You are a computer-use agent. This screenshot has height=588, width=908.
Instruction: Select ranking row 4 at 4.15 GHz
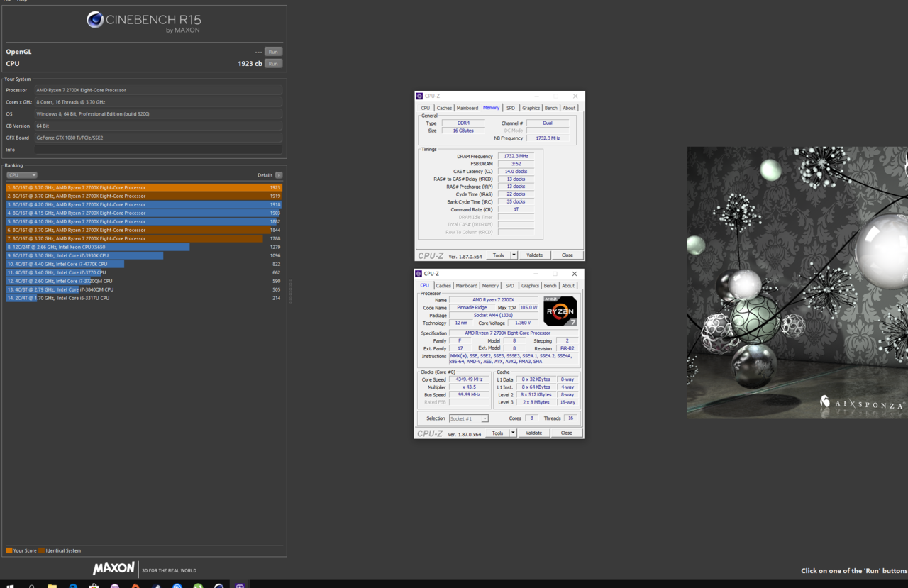[144, 213]
